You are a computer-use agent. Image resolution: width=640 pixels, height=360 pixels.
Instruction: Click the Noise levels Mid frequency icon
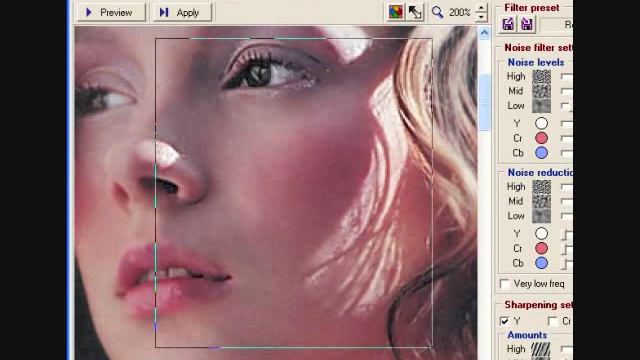[541, 91]
